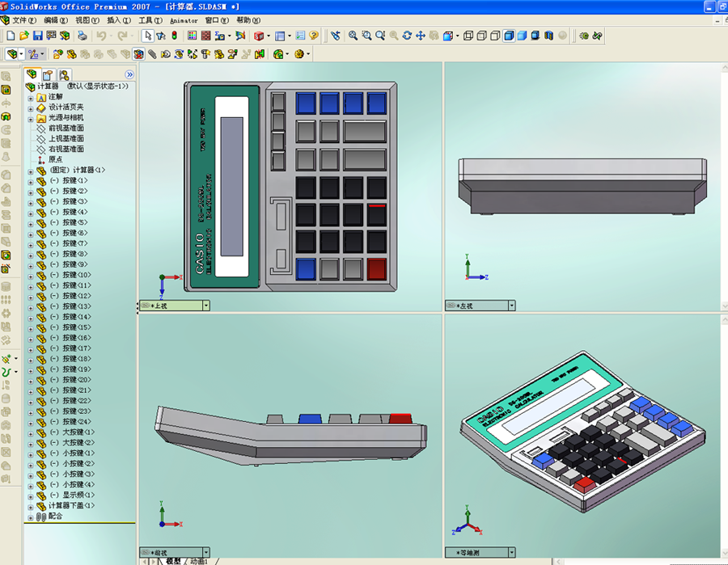Open the PropertyManager tab
Viewport: 728px width, 565px height.
click(x=48, y=74)
